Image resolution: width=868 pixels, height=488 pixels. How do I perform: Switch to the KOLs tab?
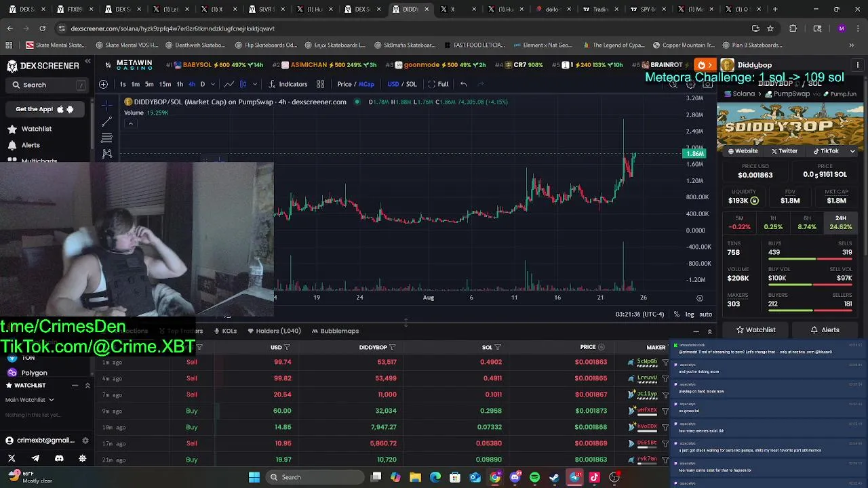224,331
